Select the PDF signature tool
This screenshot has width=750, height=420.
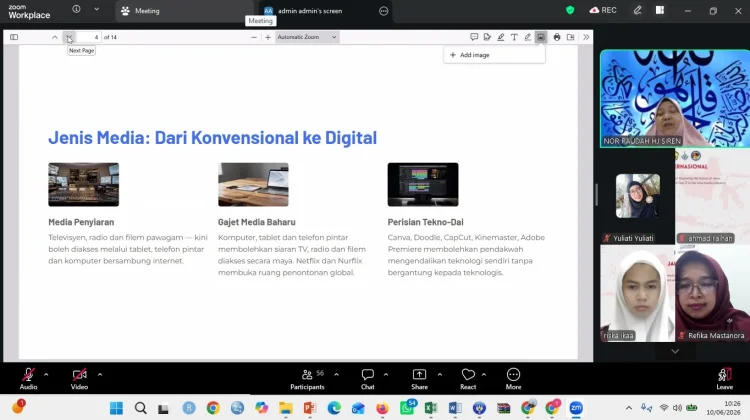(487, 37)
